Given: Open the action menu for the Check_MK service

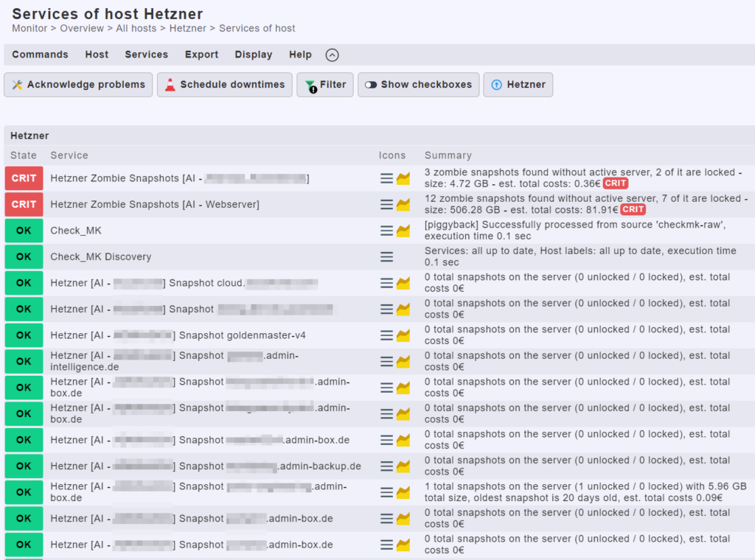Looking at the screenshot, I should (386, 230).
